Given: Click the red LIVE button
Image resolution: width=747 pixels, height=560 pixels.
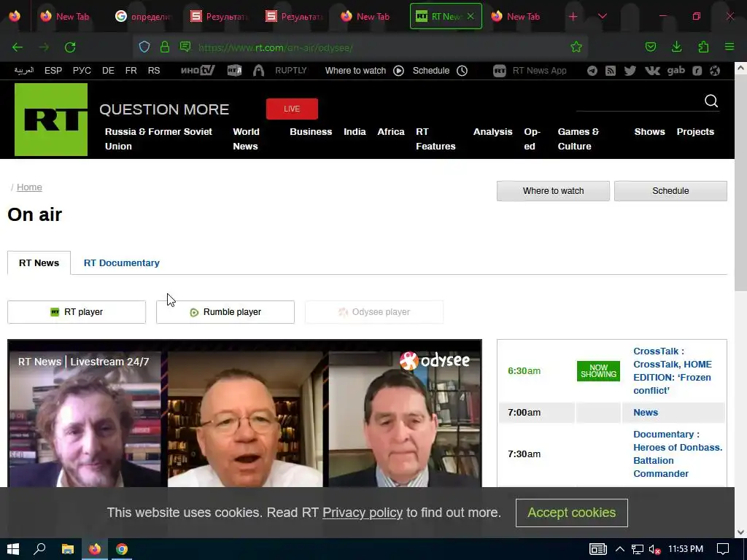Looking at the screenshot, I should pos(292,109).
